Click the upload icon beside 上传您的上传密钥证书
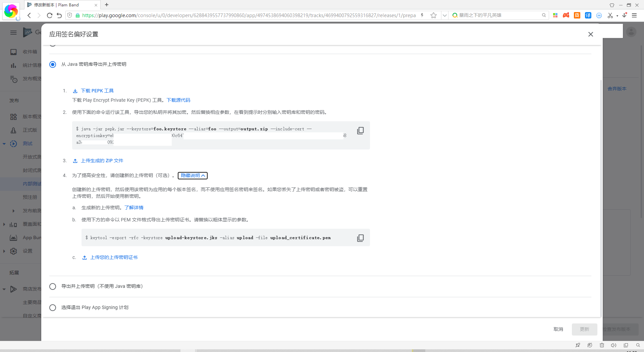 pyautogui.click(x=85, y=258)
